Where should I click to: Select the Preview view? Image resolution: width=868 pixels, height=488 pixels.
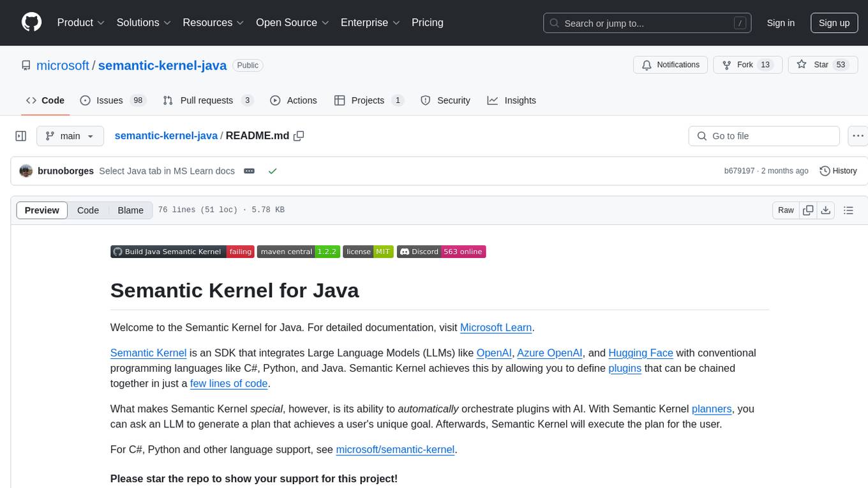(x=42, y=210)
